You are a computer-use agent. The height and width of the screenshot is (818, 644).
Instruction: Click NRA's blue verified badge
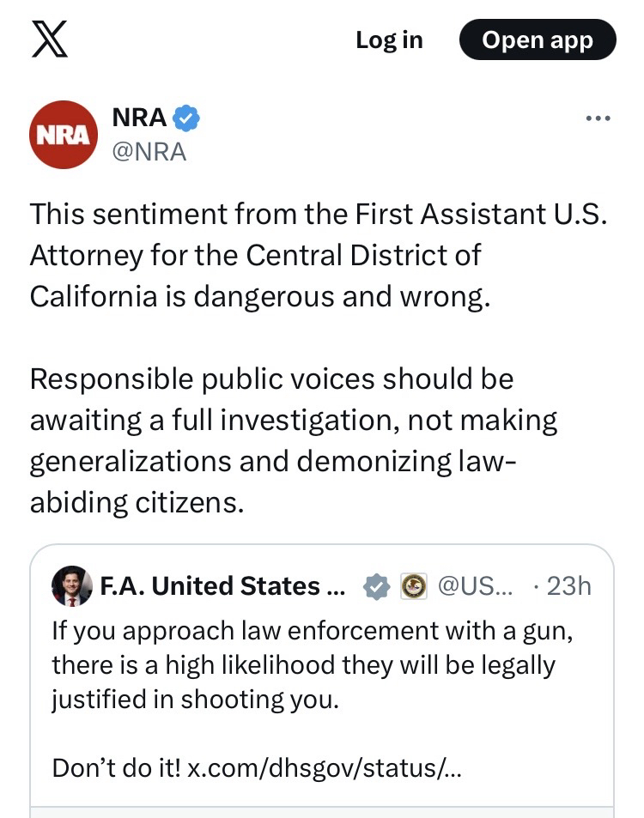(187, 118)
